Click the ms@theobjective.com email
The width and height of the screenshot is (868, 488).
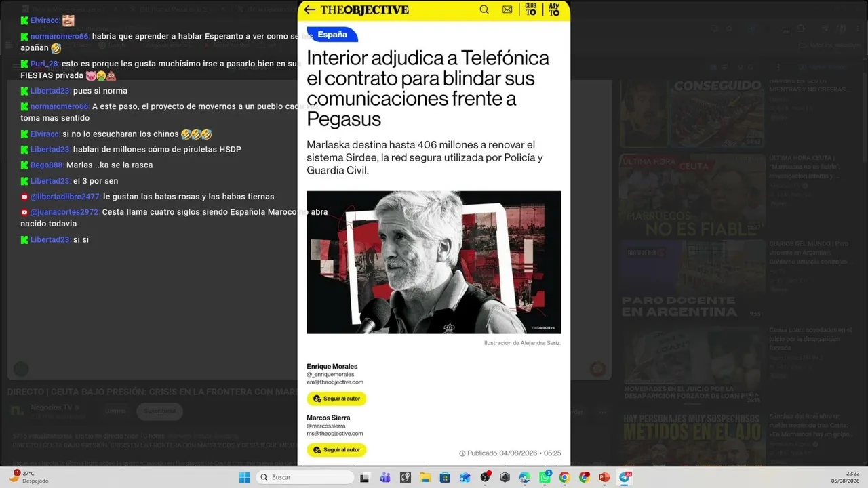(x=335, y=433)
